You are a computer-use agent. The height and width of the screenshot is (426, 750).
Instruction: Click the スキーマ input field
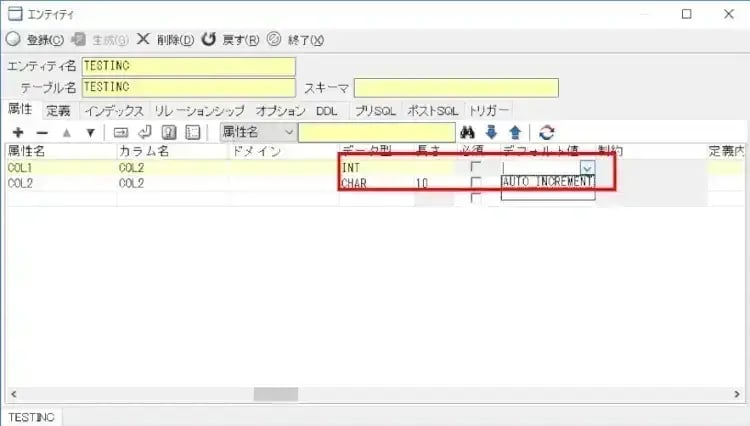442,88
